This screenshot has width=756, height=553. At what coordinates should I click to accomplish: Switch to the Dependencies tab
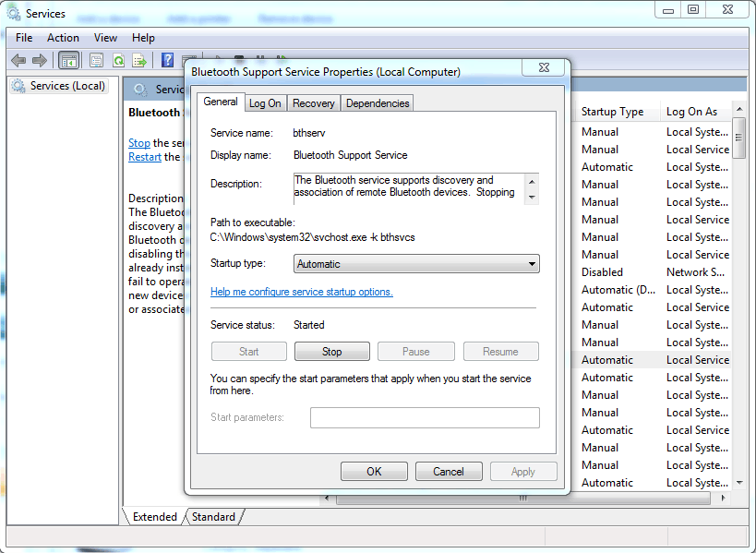pyautogui.click(x=378, y=103)
